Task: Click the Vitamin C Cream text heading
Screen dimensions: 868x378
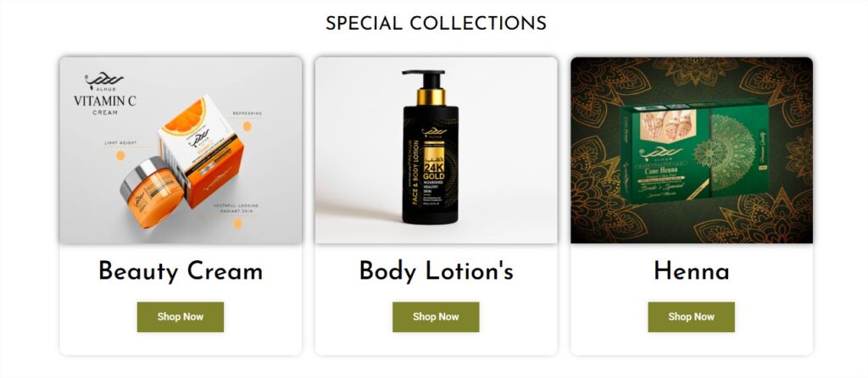Action: pos(104,104)
